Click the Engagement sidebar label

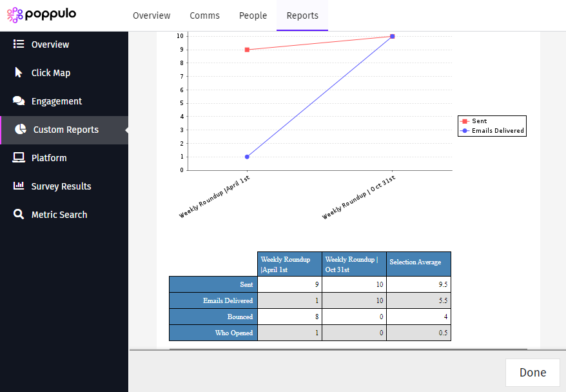(57, 101)
